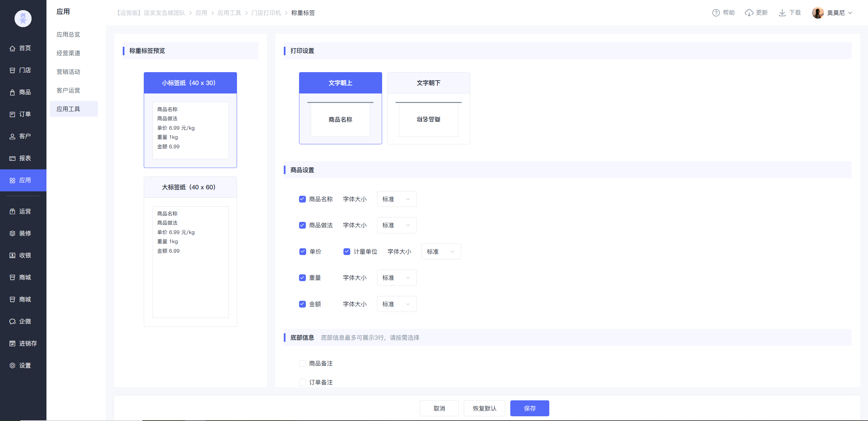Click the 恢复默认 button

[484, 408]
